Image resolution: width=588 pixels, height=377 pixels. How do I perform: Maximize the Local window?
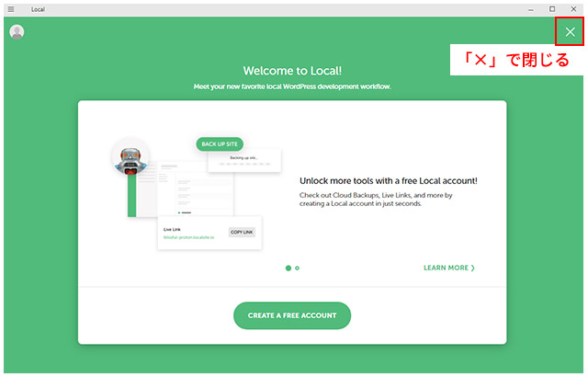(x=552, y=9)
